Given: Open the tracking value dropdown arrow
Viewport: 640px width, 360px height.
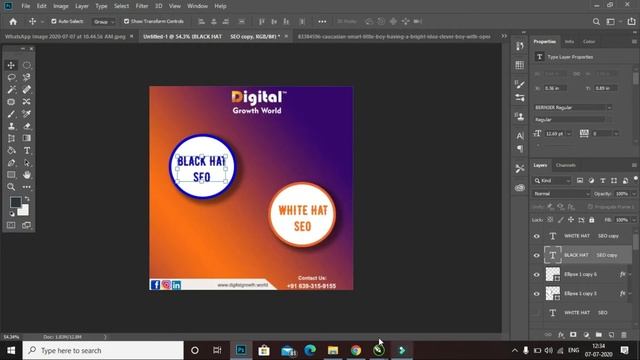Looking at the screenshot, I should tap(616, 134).
